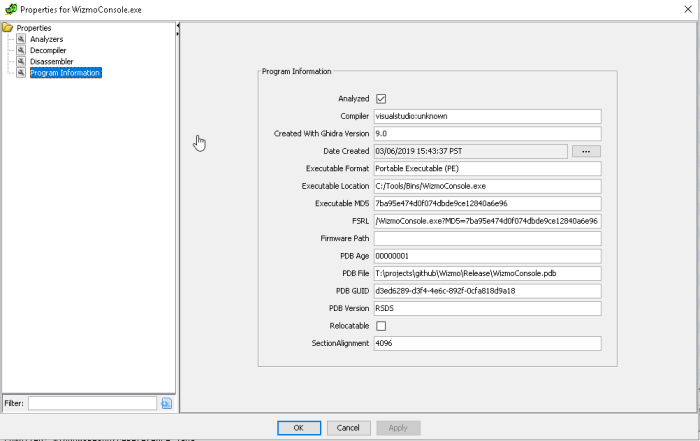The image size is (700, 441).
Task: Click the "Analyzed" label
Action: pyautogui.click(x=354, y=99)
